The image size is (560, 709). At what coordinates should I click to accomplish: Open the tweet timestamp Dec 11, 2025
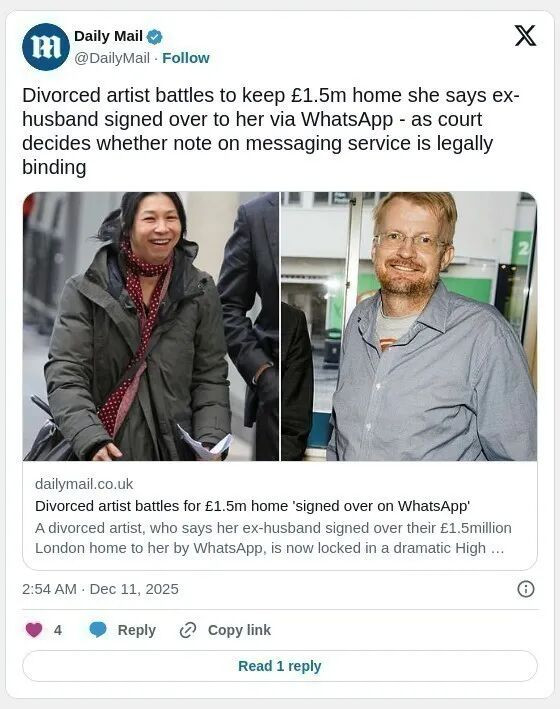coord(100,589)
